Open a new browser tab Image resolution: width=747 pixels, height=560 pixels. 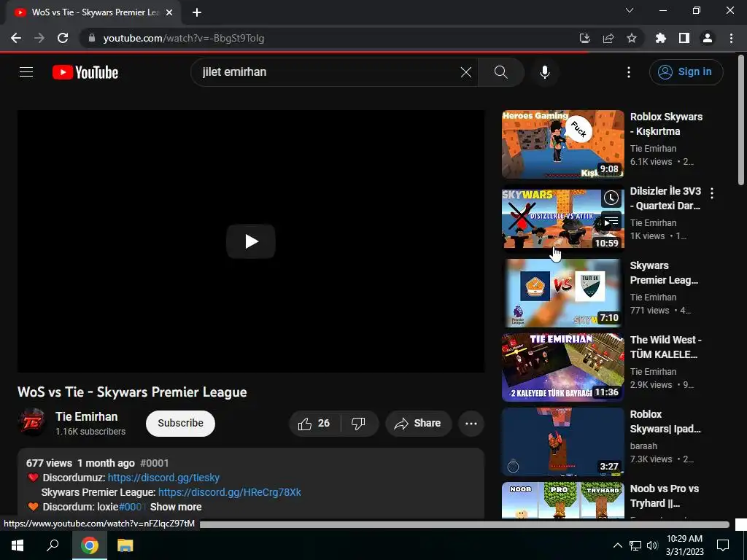197,12
